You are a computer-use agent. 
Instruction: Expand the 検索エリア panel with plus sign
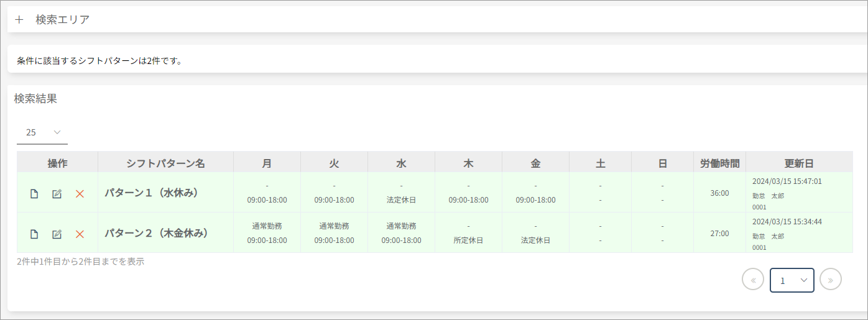pyautogui.click(x=19, y=20)
